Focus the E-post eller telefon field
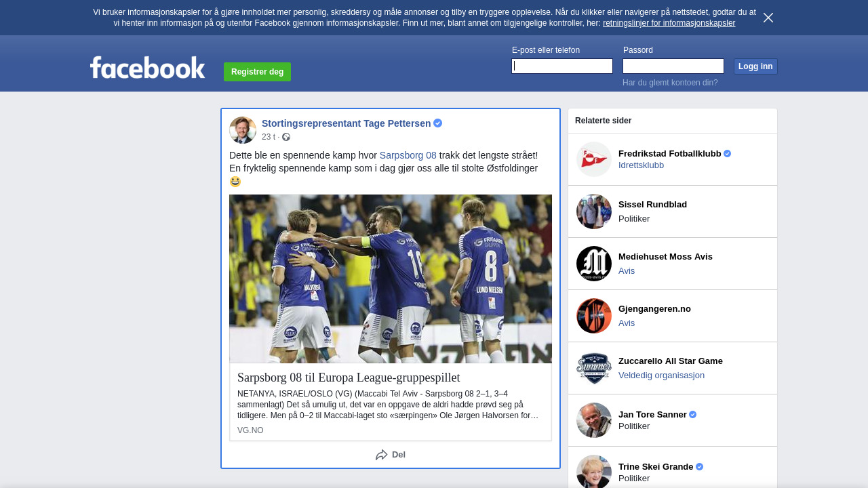 [x=562, y=66]
